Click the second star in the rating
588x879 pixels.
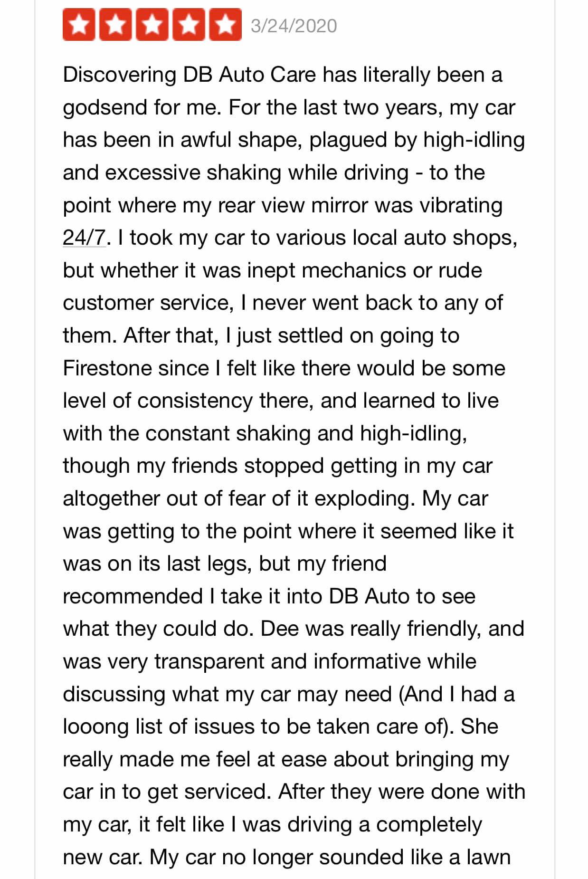(x=116, y=26)
